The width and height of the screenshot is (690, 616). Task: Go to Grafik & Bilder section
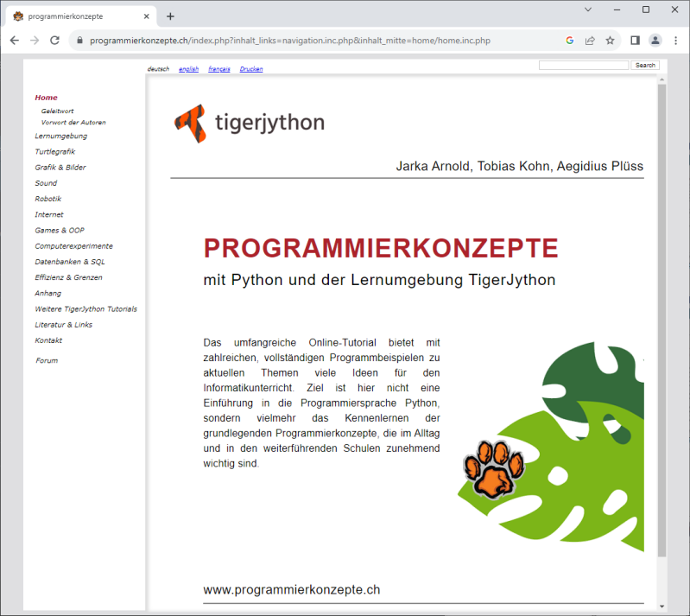60,168
